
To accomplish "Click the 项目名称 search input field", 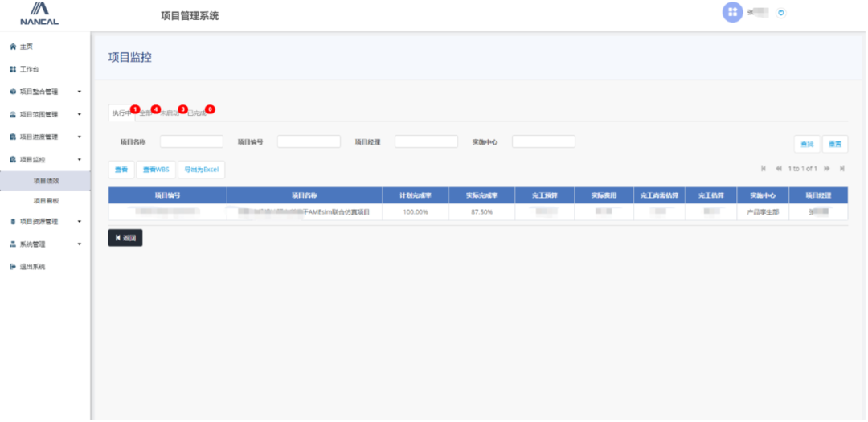I will coord(191,141).
